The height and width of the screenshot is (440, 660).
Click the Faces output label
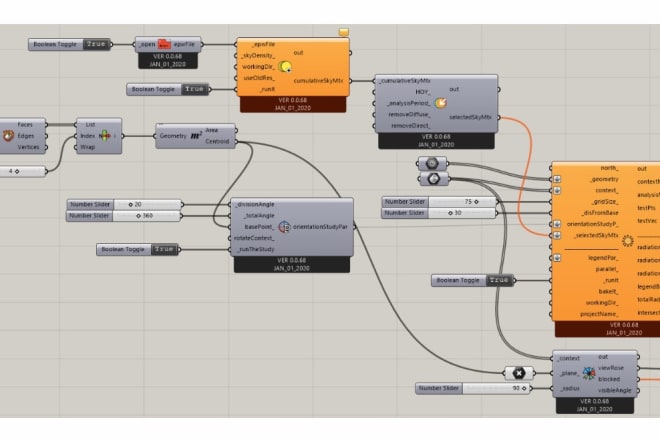pos(25,125)
